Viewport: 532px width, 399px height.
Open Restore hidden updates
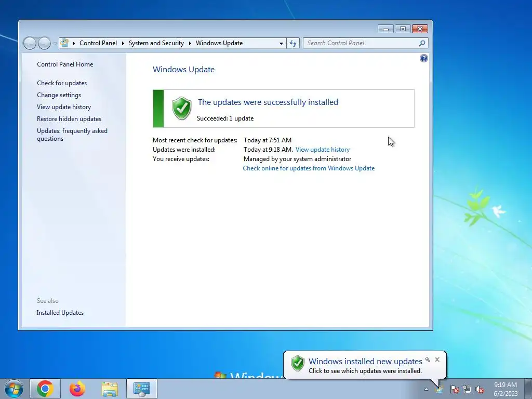coord(69,119)
